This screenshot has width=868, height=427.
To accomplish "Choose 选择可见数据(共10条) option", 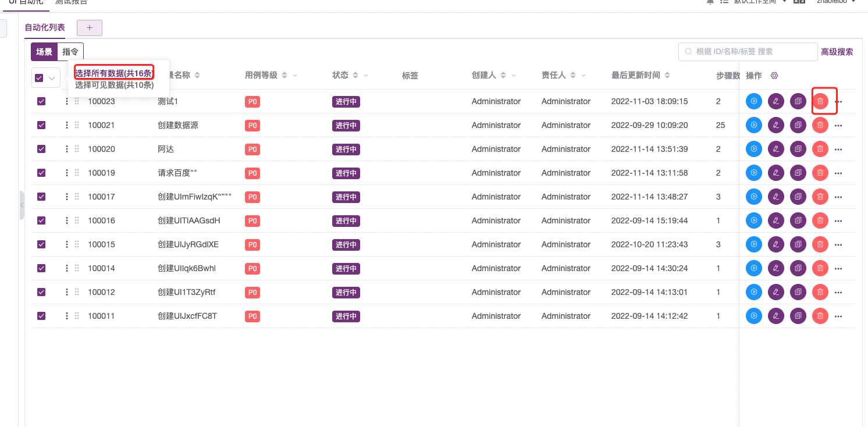I will [x=114, y=85].
